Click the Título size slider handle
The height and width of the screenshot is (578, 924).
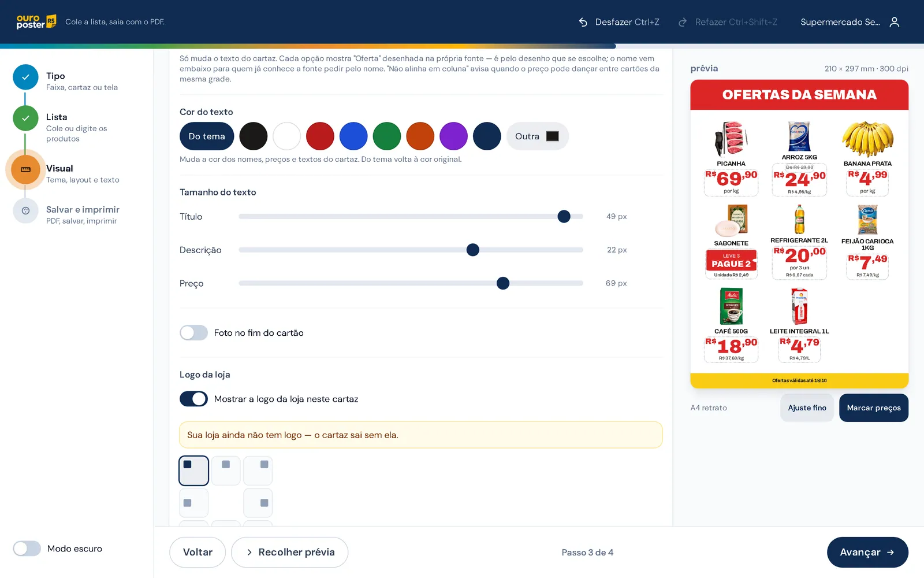pos(564,217)
